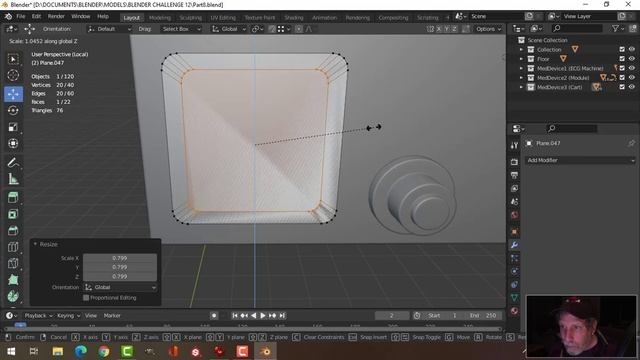Viewport: 640px width, 360px height.
Task: Open the Render menu
Action: coord(56,17)
